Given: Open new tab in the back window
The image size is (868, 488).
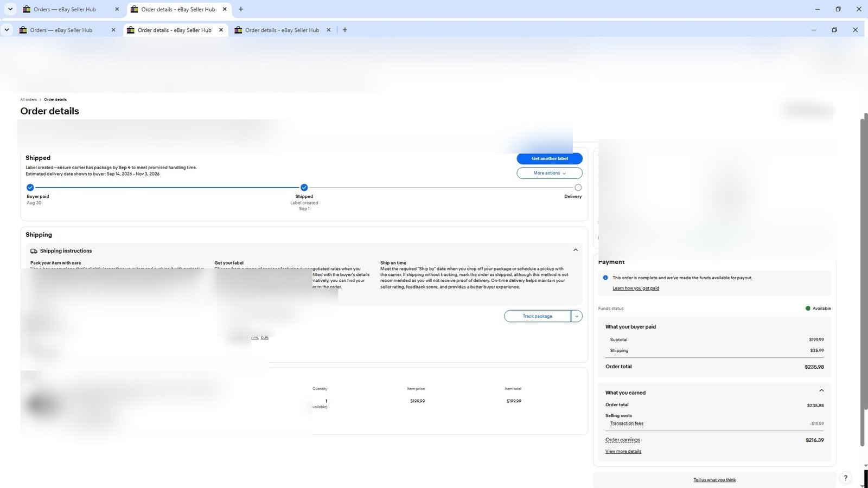Looking at the screenshot, I should 241,9.
